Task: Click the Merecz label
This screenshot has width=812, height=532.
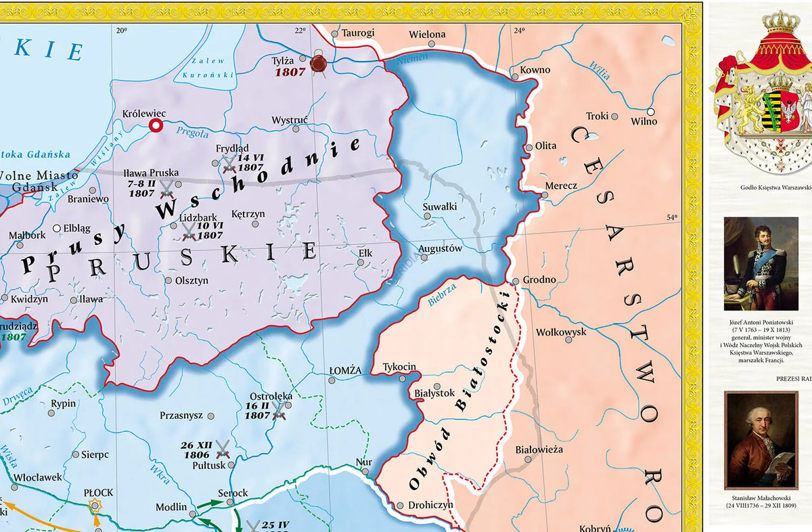Action: tap(561, 185)
